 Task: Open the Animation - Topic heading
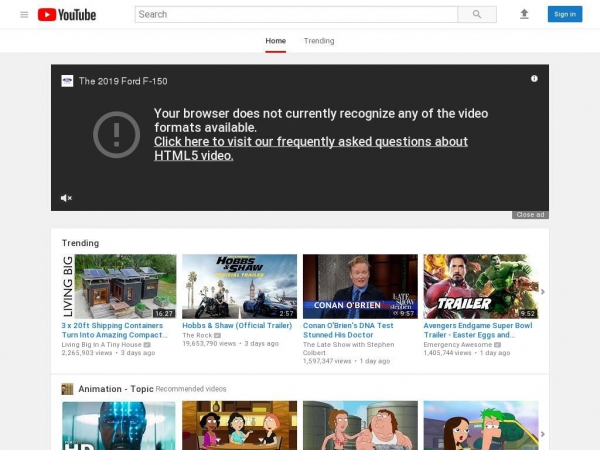pyautogui.click(x=116, y=389)
